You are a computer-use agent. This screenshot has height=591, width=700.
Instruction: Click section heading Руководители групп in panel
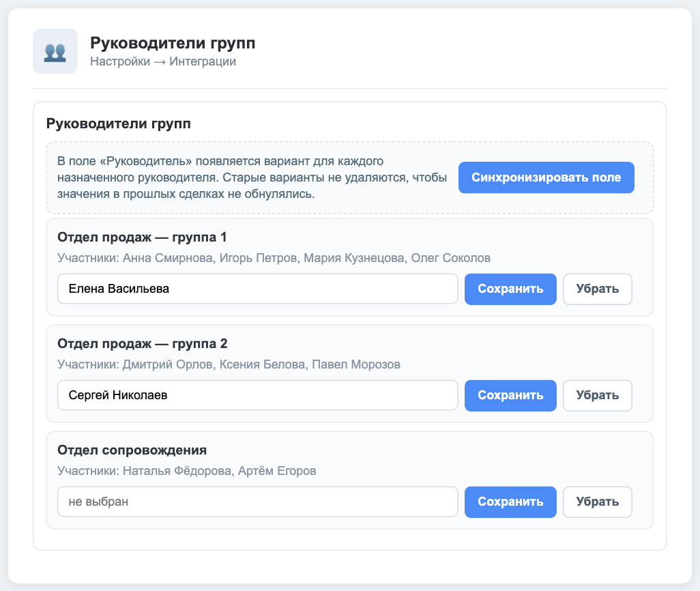[118, 124]
